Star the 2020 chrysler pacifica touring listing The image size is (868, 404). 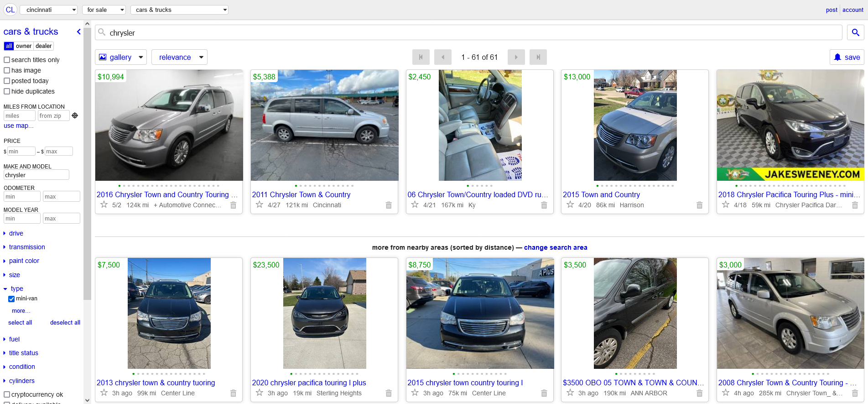click(260, 393)
